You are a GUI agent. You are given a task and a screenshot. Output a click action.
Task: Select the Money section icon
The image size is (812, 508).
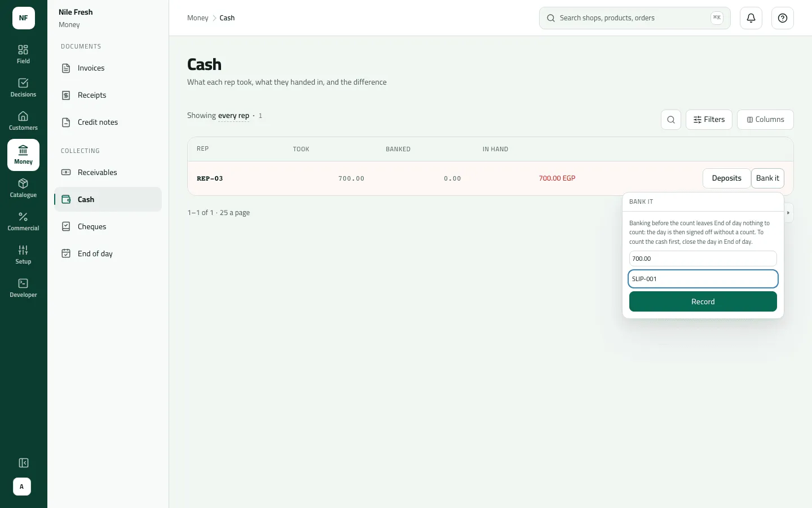pyautogui.click(x=23, y=155)
